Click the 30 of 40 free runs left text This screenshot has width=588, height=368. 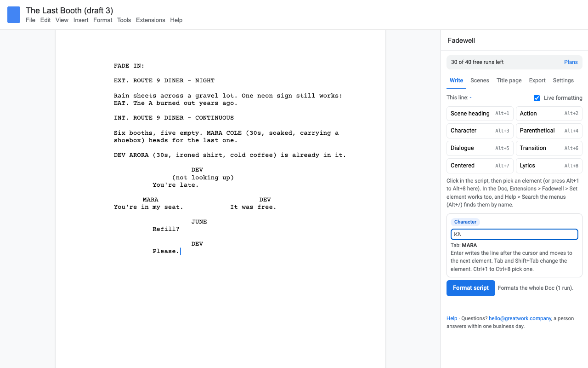tap(477, 62)
